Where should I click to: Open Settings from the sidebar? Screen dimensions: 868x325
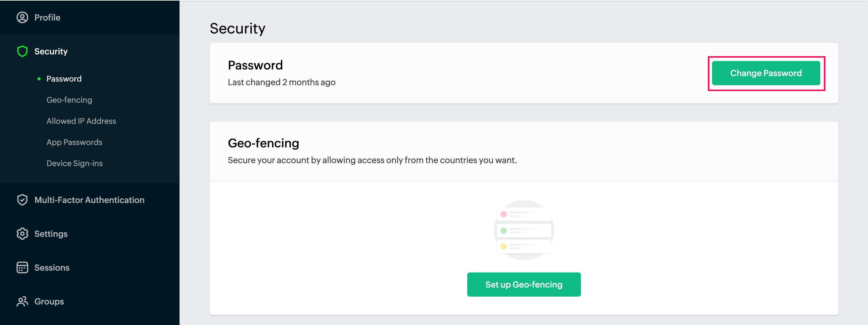click(x=51, y=233)
